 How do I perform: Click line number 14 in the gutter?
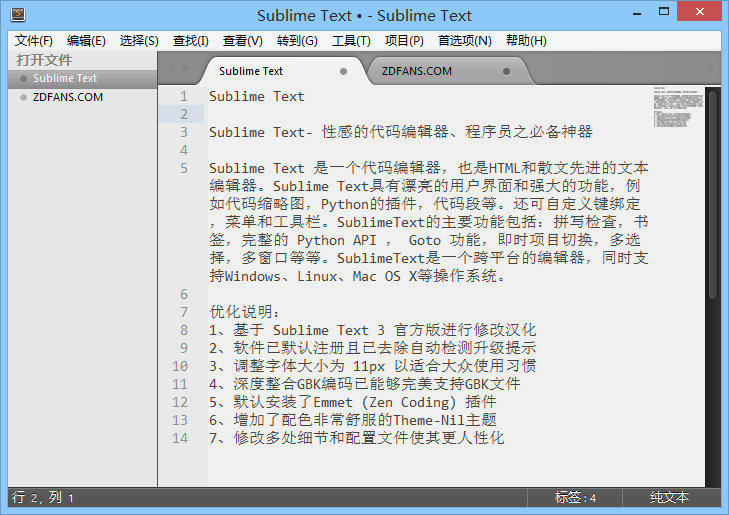[180, 438]
